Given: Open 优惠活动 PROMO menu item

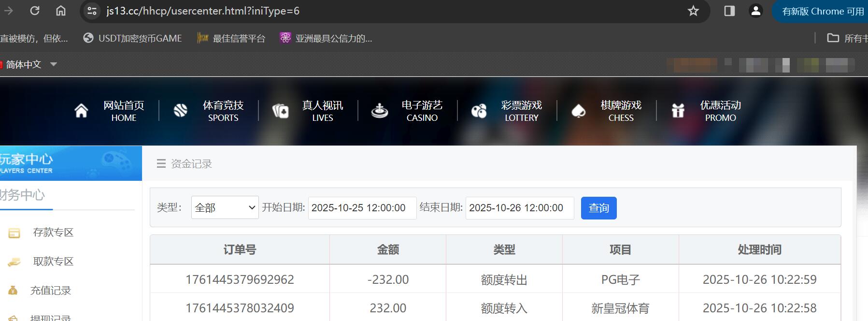Looking at the screenshot, I should coord(721,111).
